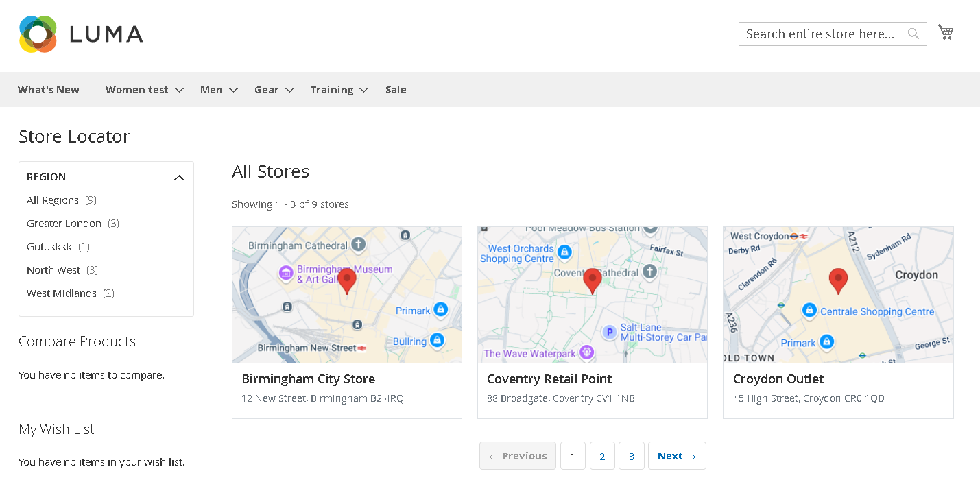
Task: Open the shopping cart
Action: tap(946, 32)
